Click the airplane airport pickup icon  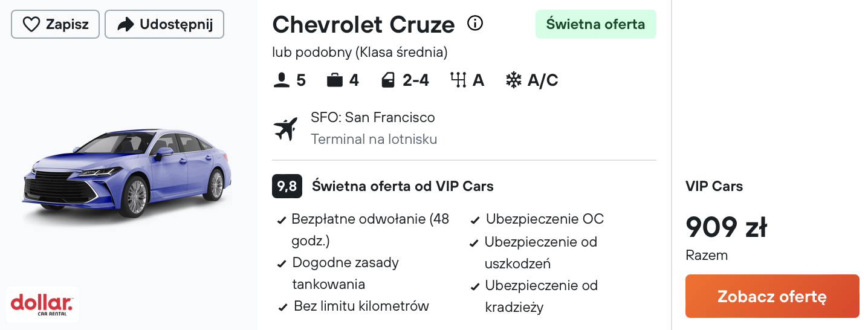pyautogui.click(x=286, y=128)
